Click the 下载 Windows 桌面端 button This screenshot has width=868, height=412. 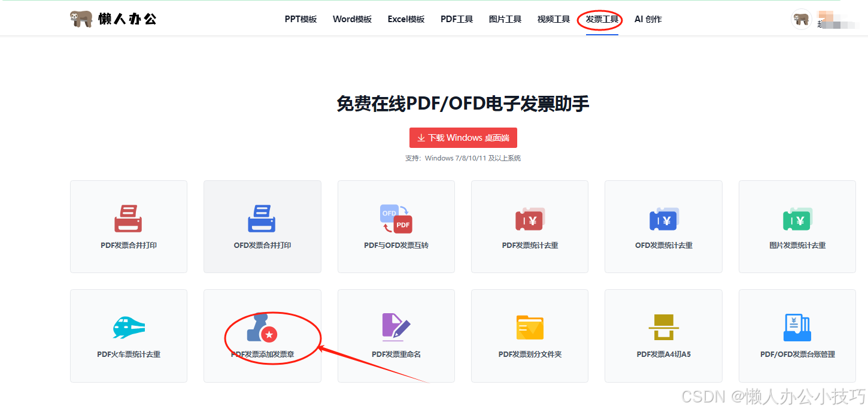pyautogui.click(x=463, y=138)
